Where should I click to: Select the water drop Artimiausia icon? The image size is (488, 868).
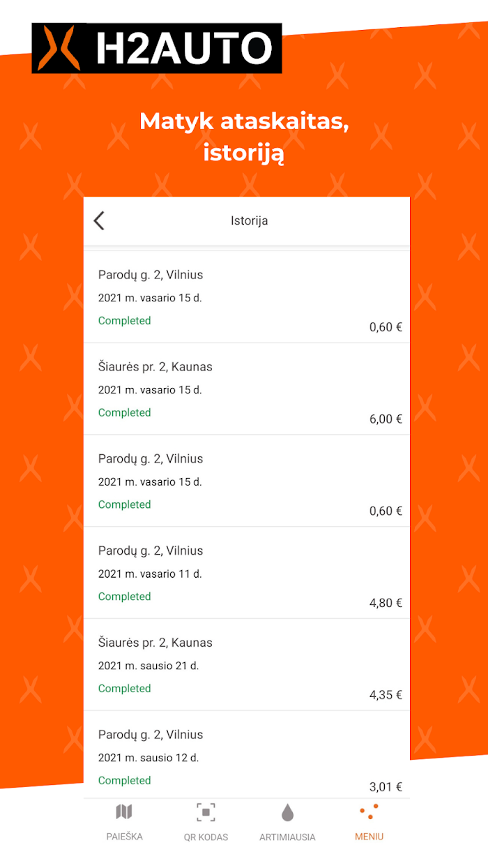287,812
